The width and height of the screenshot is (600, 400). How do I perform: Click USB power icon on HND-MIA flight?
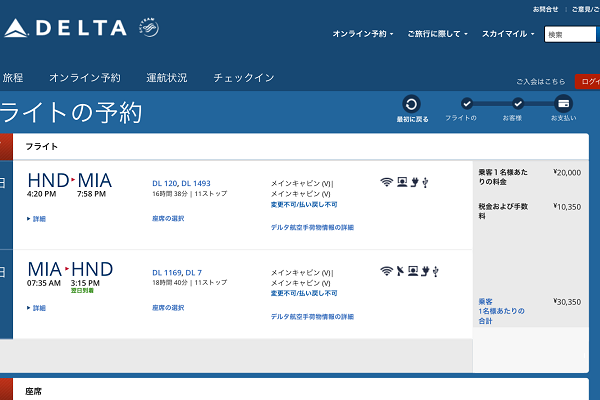point(425,183)
